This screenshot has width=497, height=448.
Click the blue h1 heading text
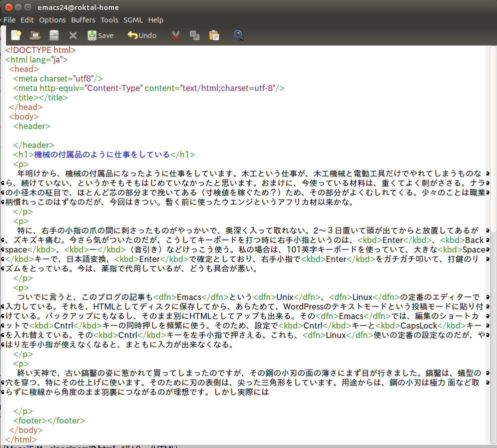pos(102,154)
